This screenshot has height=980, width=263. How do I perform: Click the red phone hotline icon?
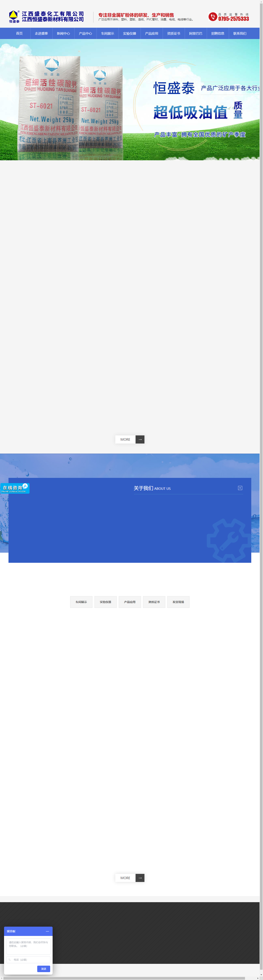tap(213, 17)
